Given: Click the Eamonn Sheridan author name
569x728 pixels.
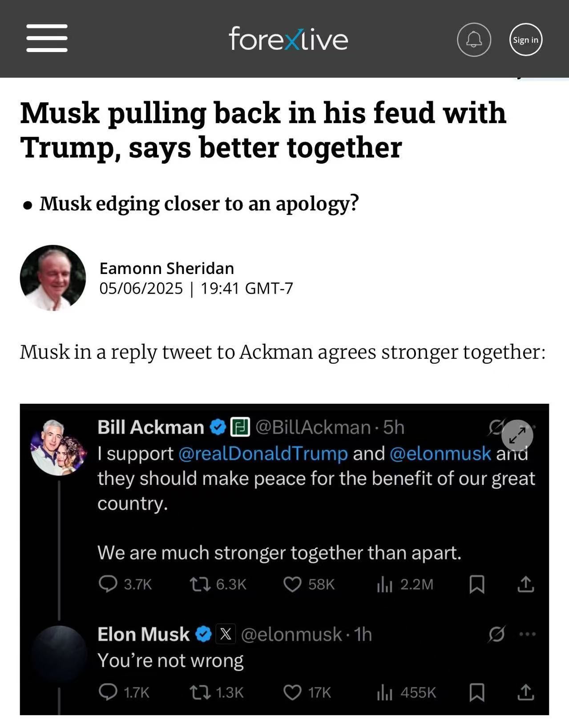Looking at the screenshot, I should (166, 269).
